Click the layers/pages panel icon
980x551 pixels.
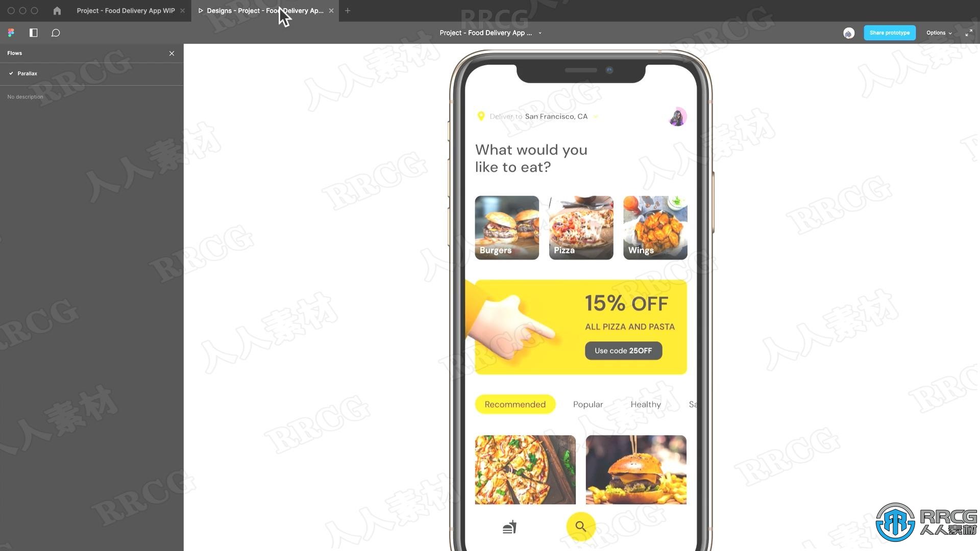click(33, 32)
